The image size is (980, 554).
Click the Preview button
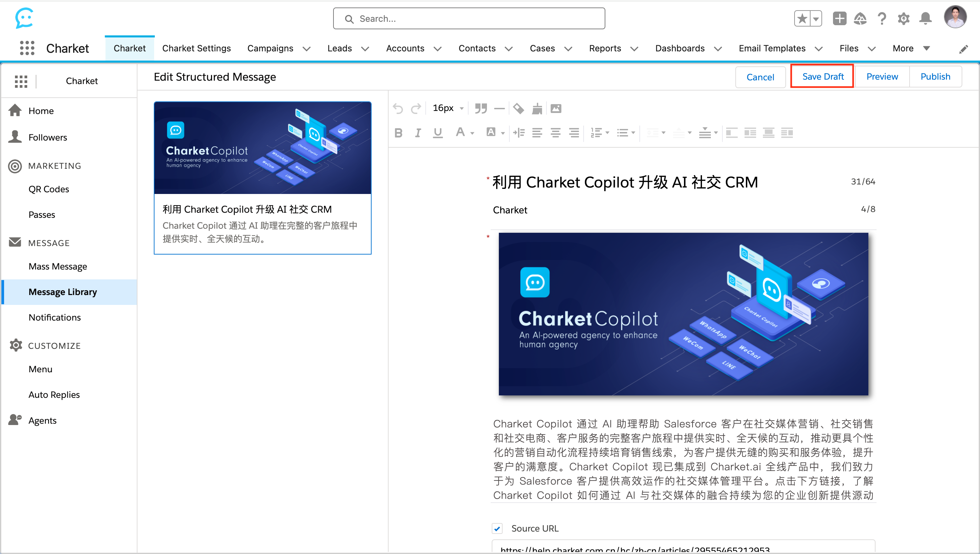(882, 77)
